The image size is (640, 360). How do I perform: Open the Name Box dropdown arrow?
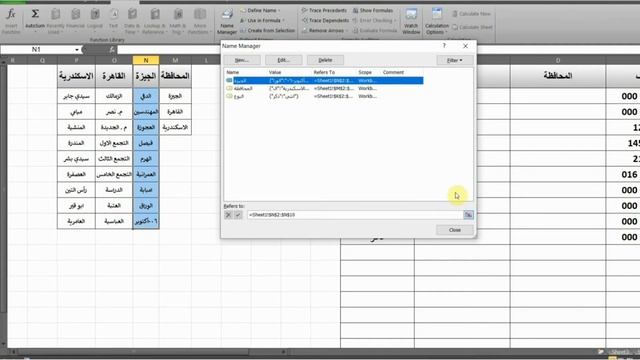click(77, 49)
